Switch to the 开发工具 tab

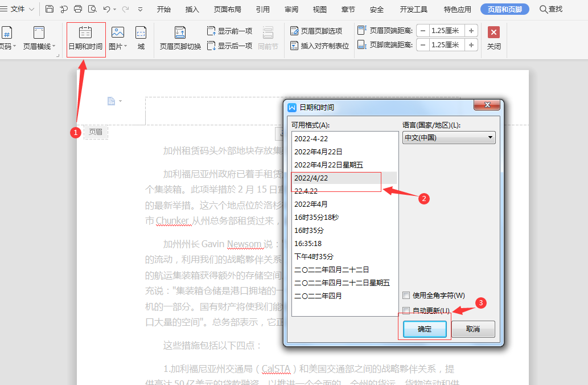click(413, 9)
